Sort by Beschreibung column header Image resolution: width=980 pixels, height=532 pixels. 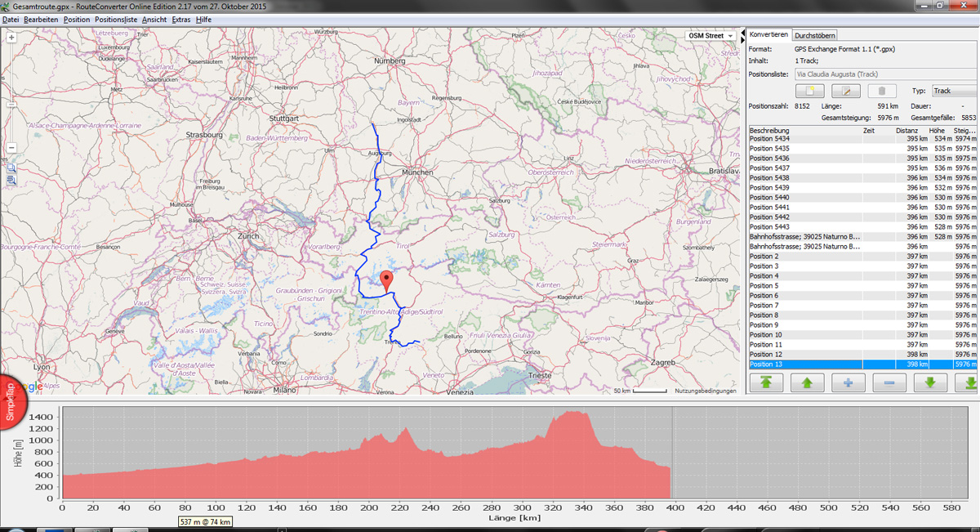pos(804,130)
